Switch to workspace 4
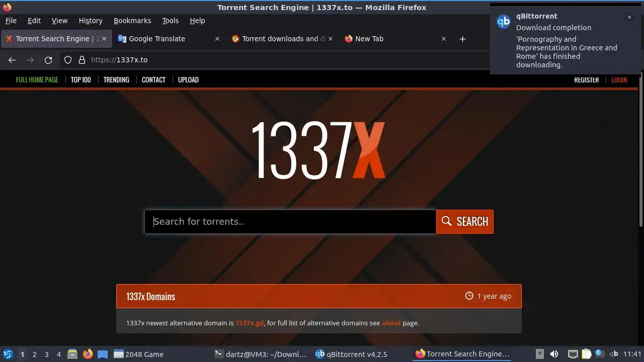 click(x=59, y=354)
